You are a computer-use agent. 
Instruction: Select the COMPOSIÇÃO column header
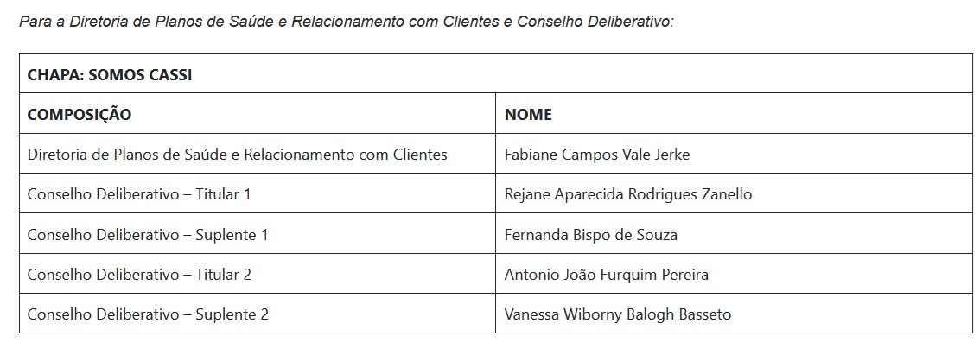click(258, 113)
